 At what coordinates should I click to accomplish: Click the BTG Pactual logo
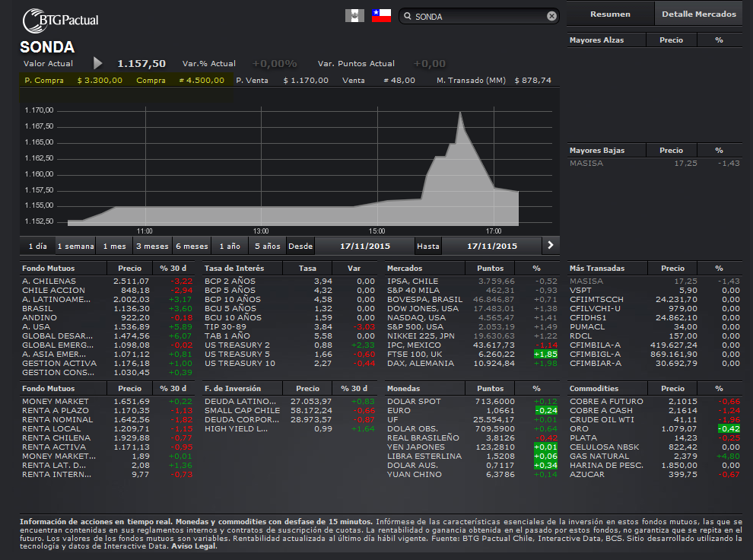point(61,18)
